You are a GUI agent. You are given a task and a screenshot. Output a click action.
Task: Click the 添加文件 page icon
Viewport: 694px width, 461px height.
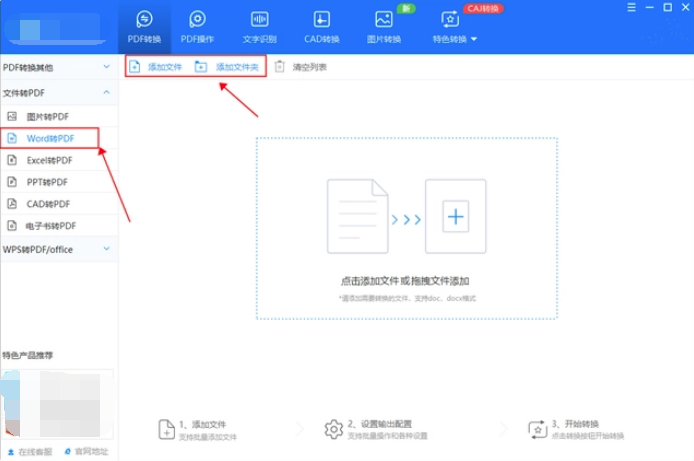(135, 66)
